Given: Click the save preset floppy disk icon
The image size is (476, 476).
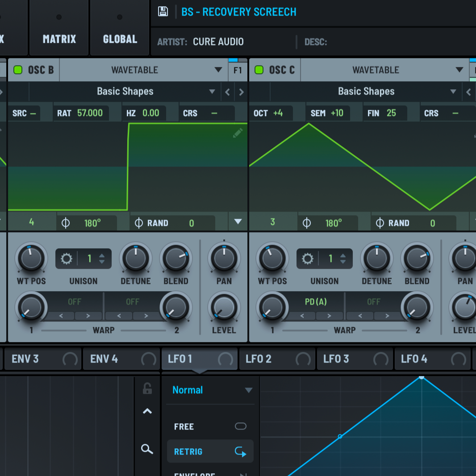Looking at the screenshot, I should coord(163,12).
